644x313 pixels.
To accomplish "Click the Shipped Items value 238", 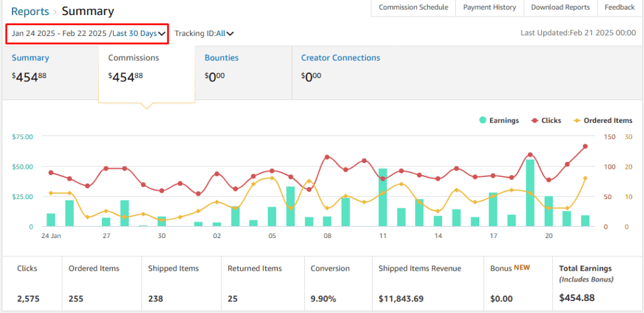I will [156, 299].
